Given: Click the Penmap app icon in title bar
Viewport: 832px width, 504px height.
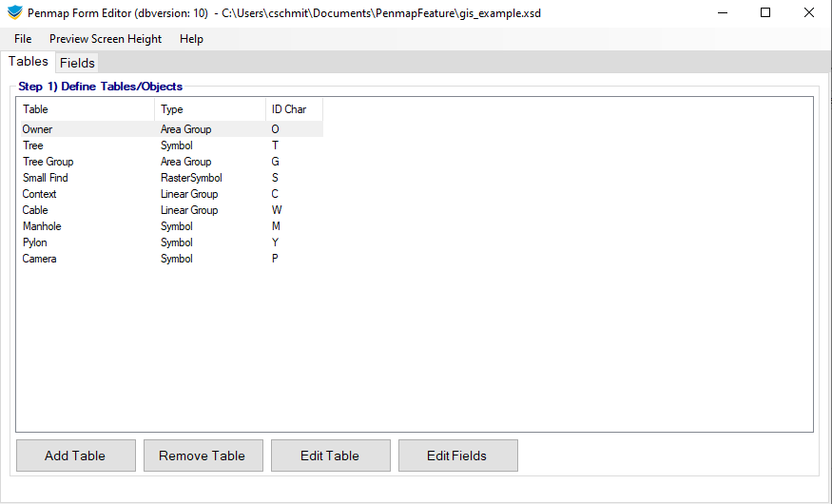Looking at the screenshot, I should (14, 13).
